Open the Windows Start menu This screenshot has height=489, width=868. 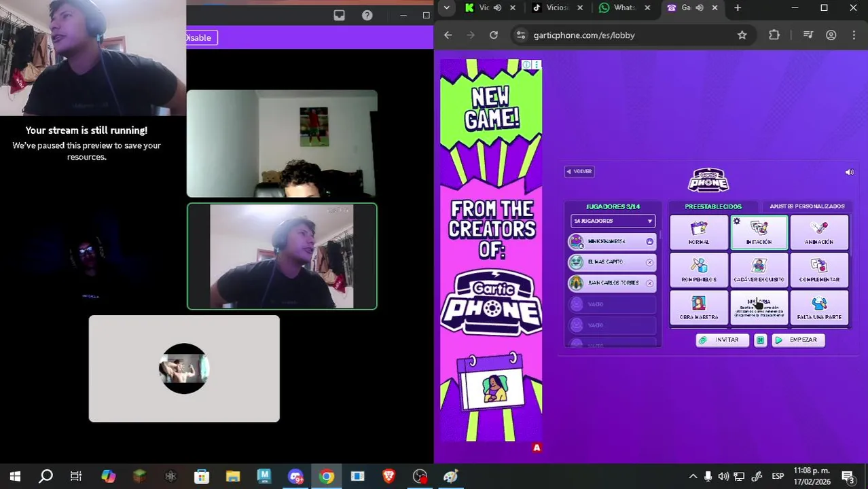[x=15, y=476]
